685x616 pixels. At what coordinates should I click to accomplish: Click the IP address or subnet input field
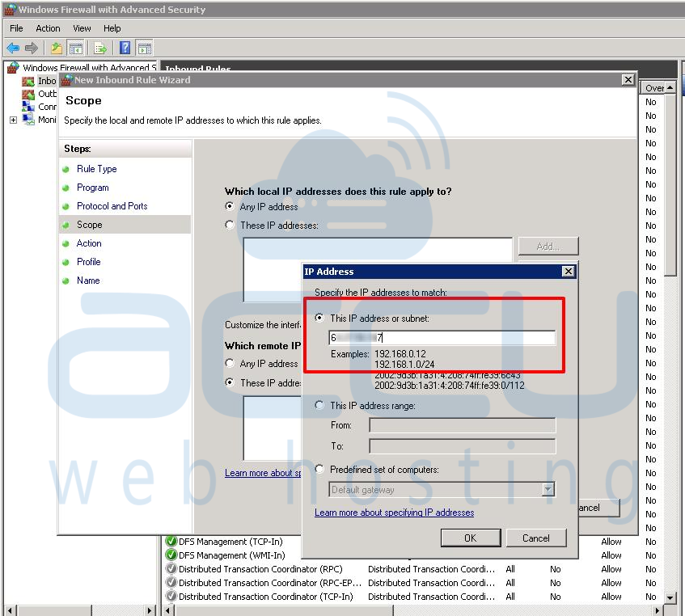point(442,337)
